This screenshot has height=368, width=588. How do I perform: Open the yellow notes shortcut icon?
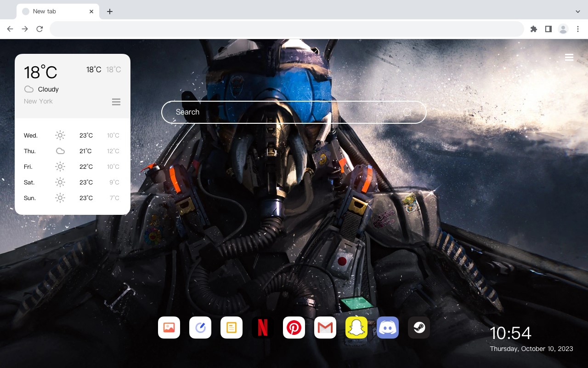[232, 328]
